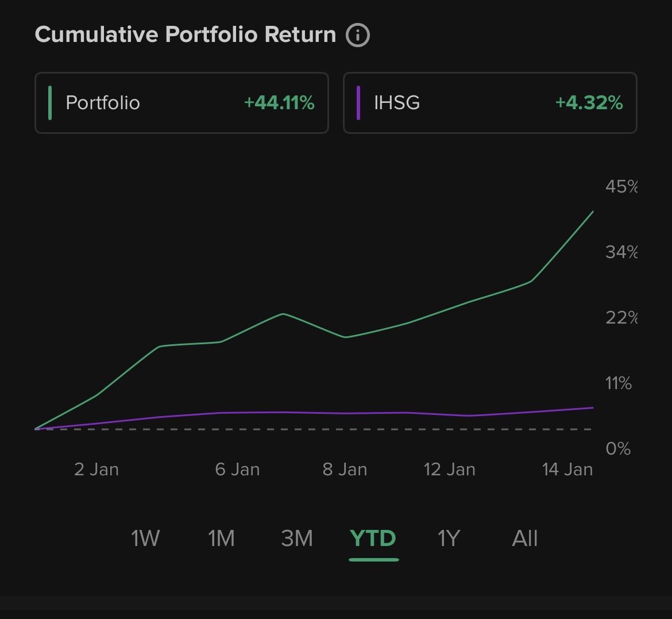Click the 8 Jan date label
Viewport: 672px width, 619px height.
(x=345, y=470)
